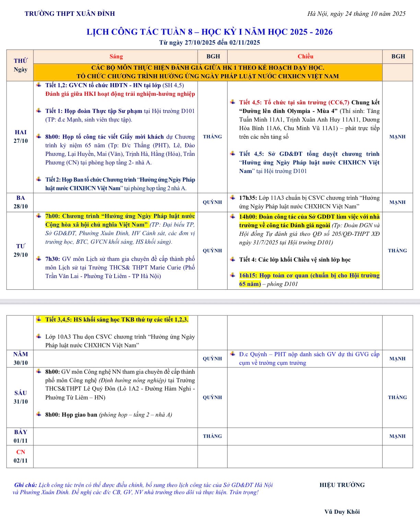Click the principal's name "Vũ Duy Khôi"
420x520 pixels.
pyautogui.click(x=342, y=512)
